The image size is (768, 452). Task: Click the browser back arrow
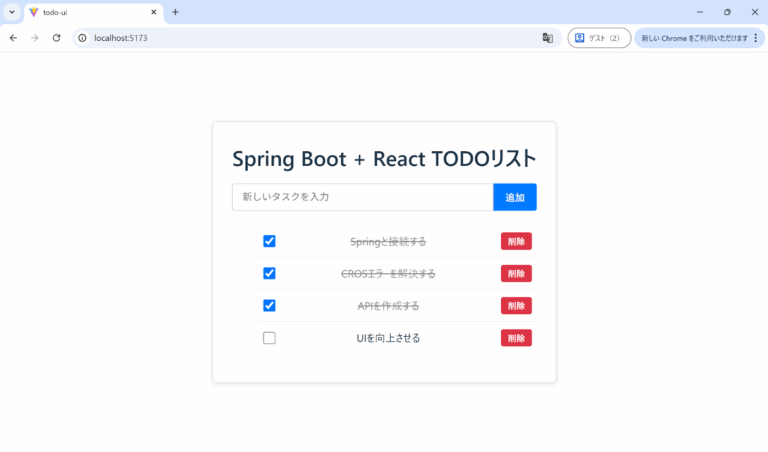[x=13, y=38]
